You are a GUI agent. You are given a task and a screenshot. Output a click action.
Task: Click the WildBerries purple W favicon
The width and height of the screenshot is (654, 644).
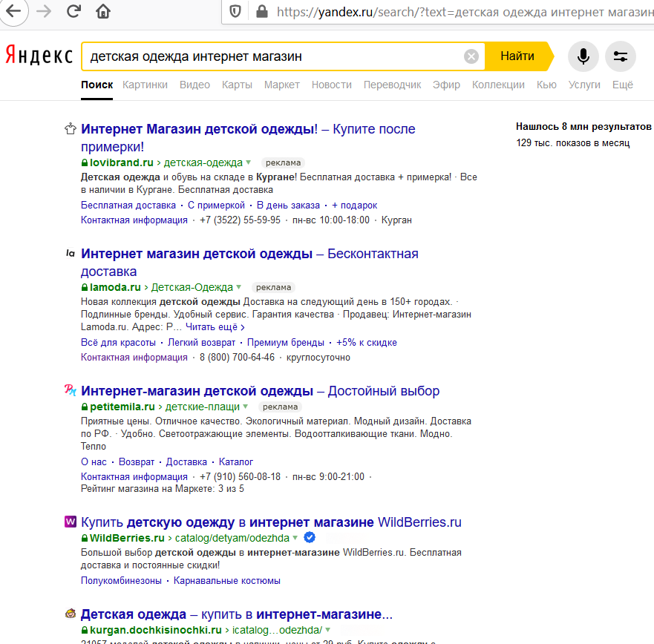(71, 522)
